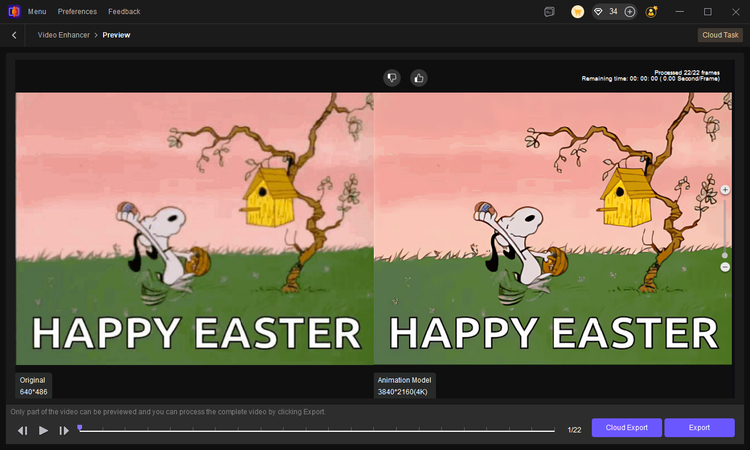Click the 1/22 frame counter
This screenshot has height=450, width=750.
pos(574,430)
